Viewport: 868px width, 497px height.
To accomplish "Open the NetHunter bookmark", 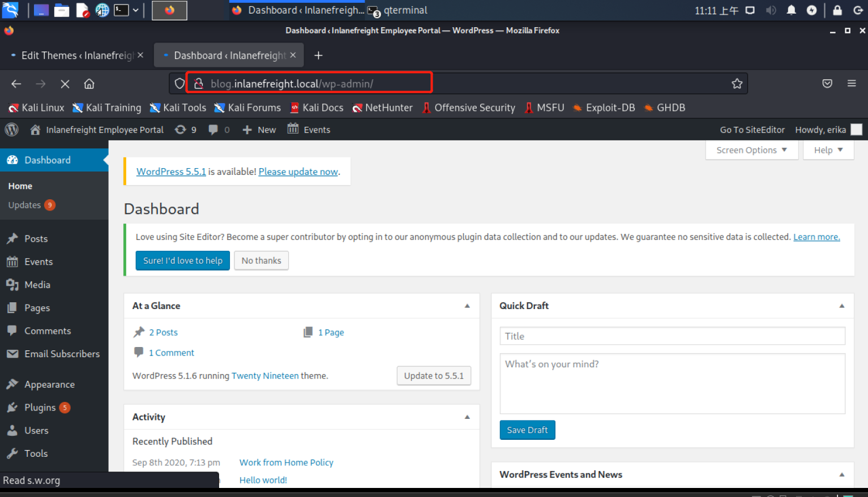I will 382,108.
